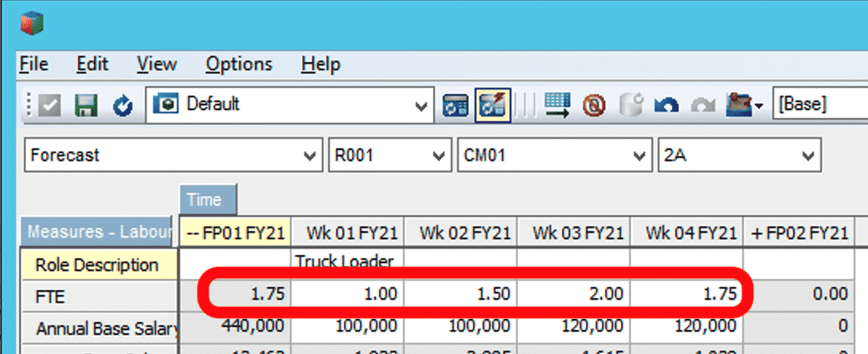Image resolution: width=868 pixels, height=354 pixels.
Task: Click FTE cell 2.00 under Wk 03
Action: 573,294
